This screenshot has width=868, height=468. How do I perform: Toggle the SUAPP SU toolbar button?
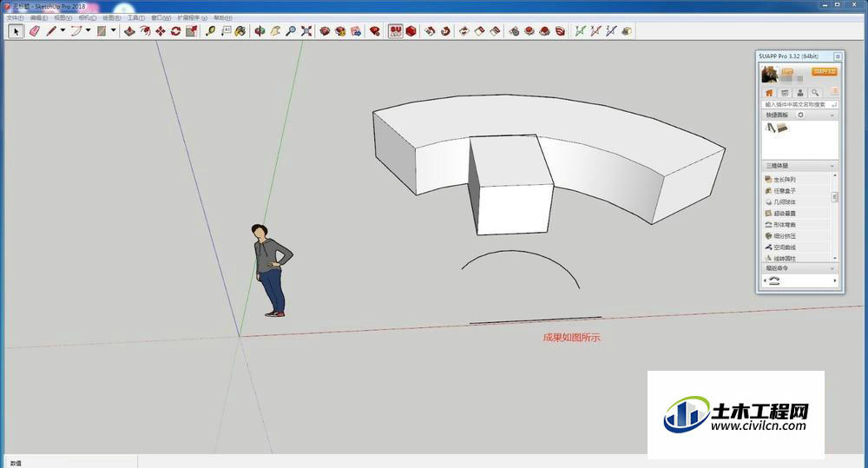click(395, 31)
